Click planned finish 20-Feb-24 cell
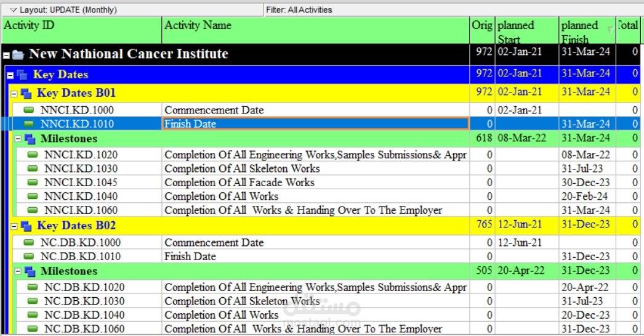The image size is (644, 336). pos(585,197)
